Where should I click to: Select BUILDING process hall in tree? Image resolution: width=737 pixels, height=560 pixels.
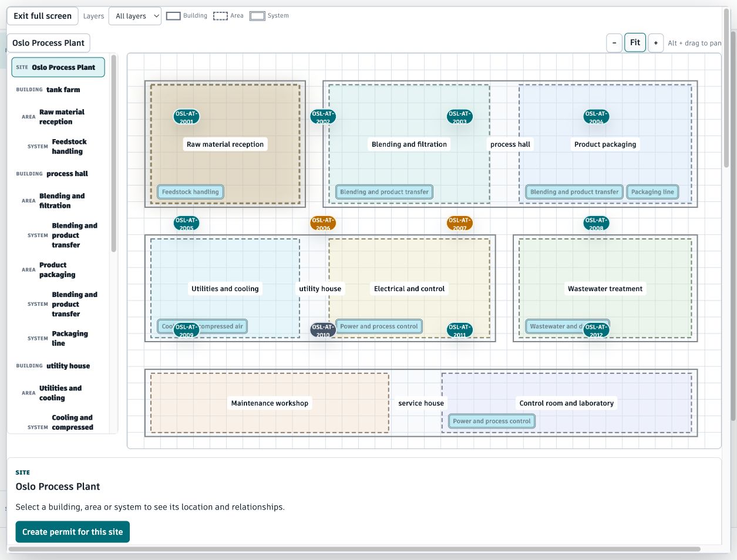click(58, 174)
